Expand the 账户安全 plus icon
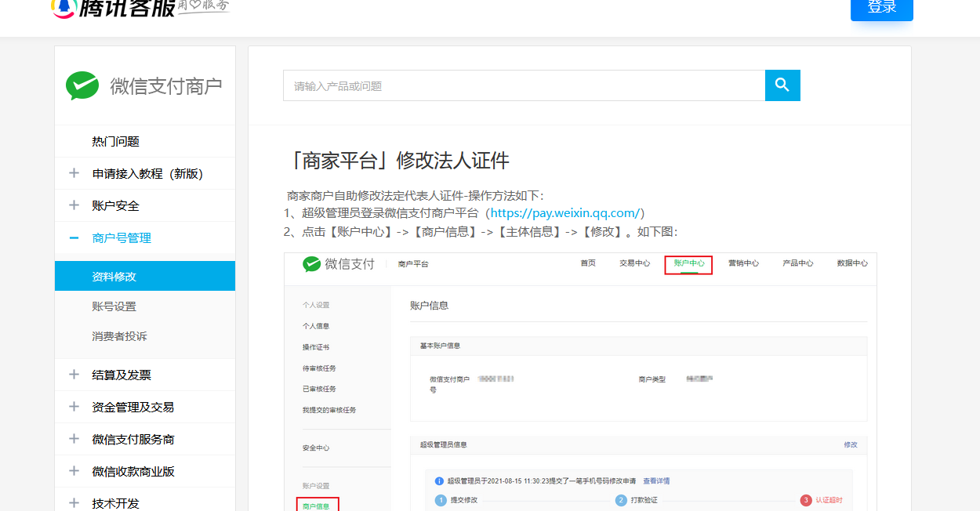This screenshot has height=511, width=980. (74, 205)
